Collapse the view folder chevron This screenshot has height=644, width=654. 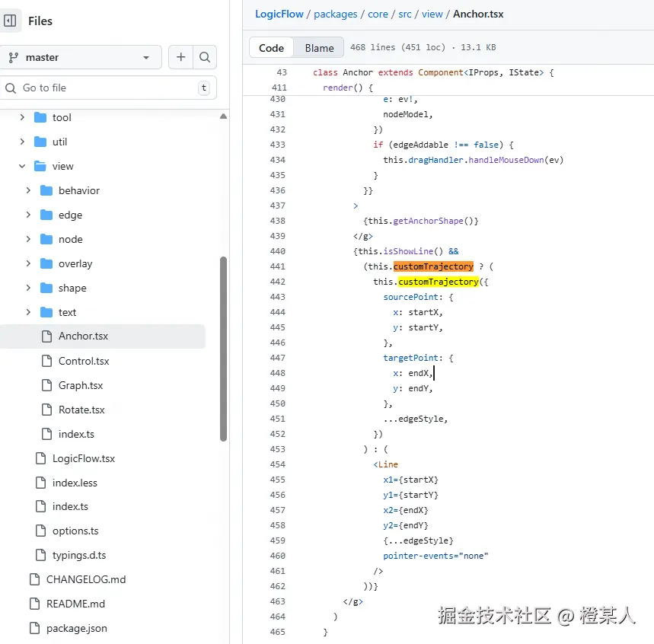pyautogui.click(x=23, y=166)
